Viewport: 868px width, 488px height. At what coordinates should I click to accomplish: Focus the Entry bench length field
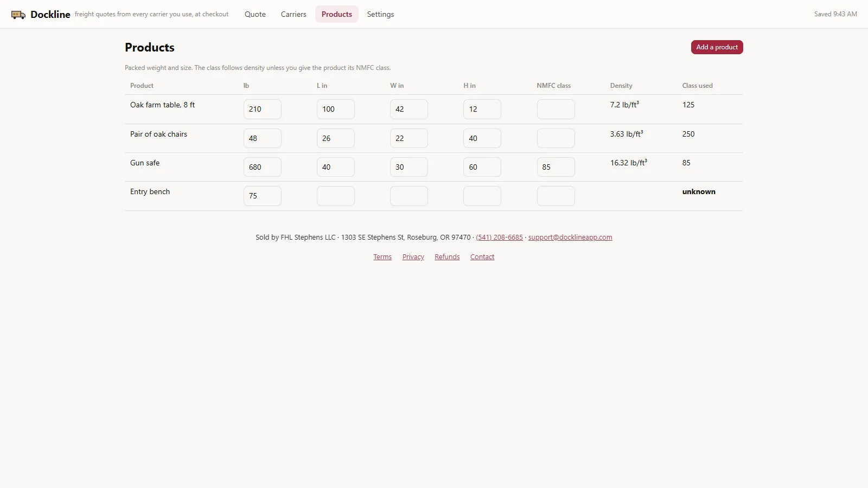(x=336, y=196)
